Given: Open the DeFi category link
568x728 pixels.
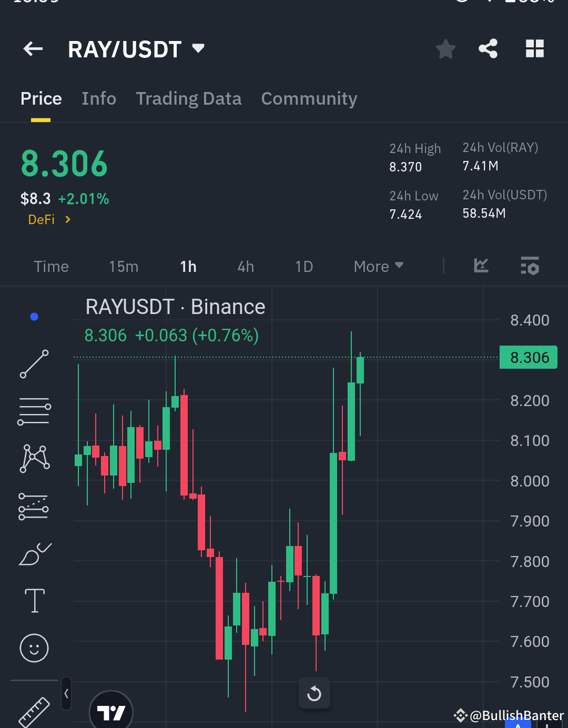Looking at the screenshot, I should (x=48, y=219).
